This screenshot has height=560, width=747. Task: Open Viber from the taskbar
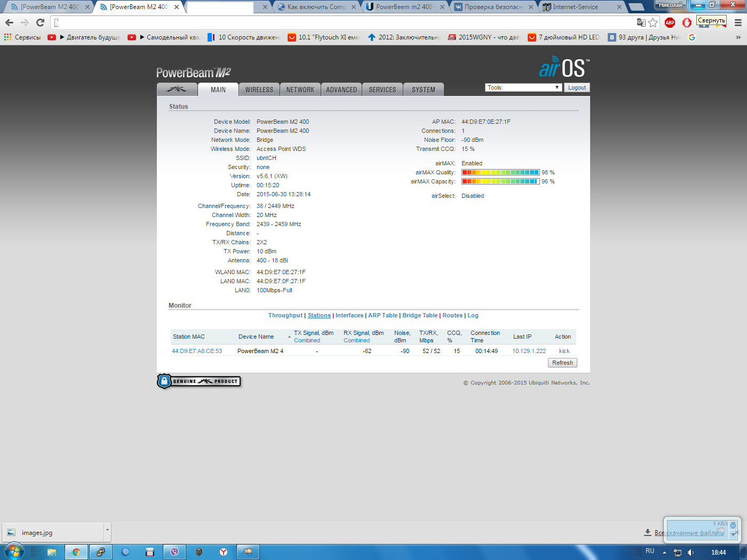[174, 552]
